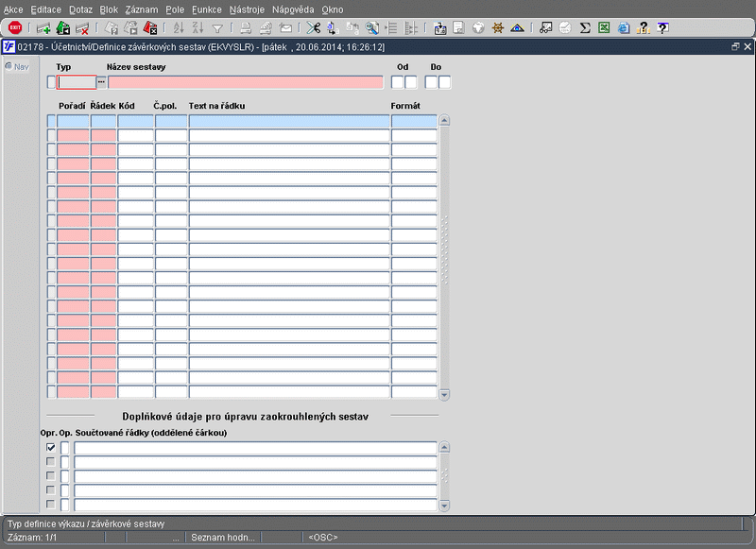
Task: Click the red EXIT stop-sign icon
Action: (x=15, y=28)
